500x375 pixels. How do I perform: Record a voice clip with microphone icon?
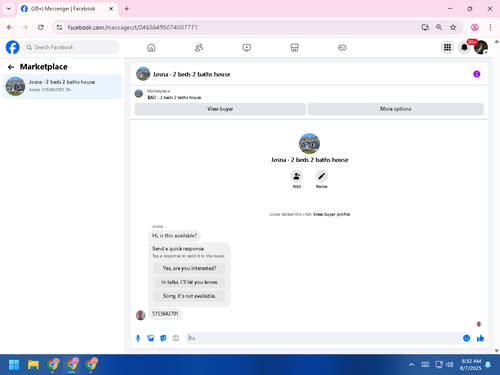138,338
